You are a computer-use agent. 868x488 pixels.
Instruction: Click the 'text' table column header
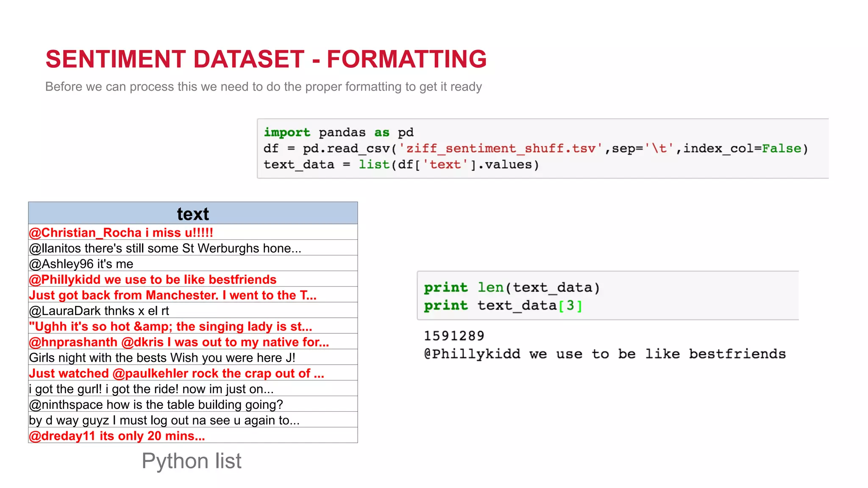[193, 213]
